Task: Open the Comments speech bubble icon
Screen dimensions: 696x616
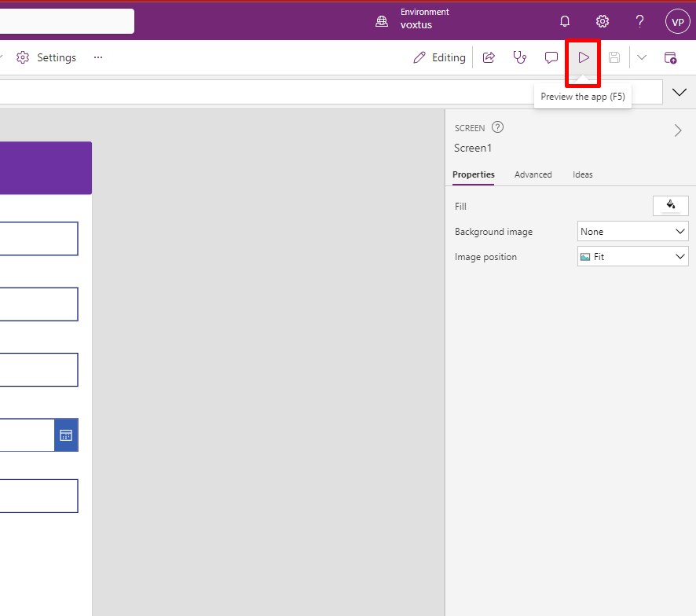Action: (x=551, y=57)
